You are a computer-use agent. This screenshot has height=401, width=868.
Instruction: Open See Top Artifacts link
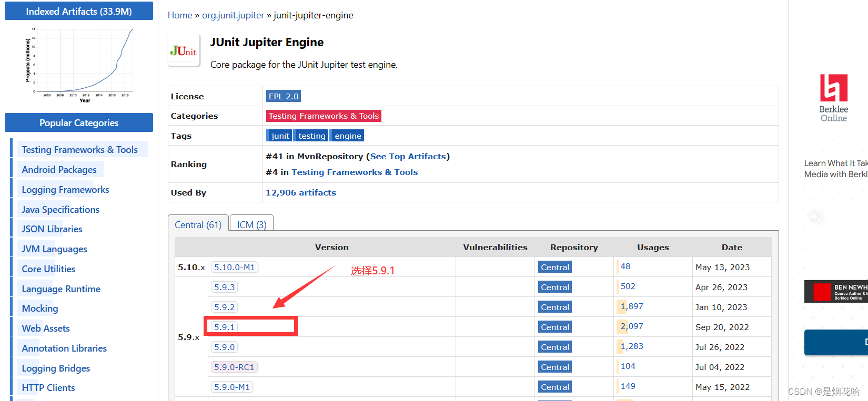tap(408, 156)
